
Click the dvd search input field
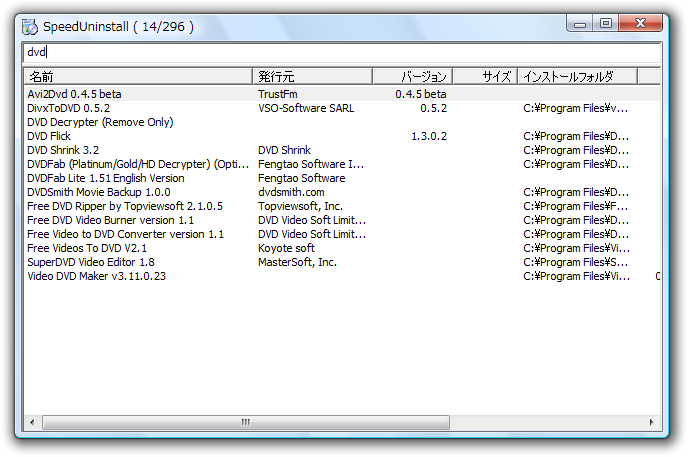click(x=342, y=52)
